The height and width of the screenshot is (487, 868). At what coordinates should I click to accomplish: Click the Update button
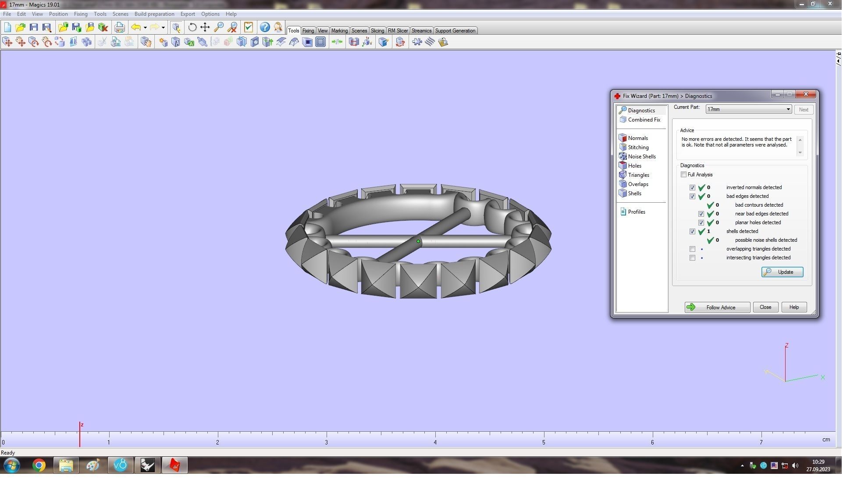(782, 272)
